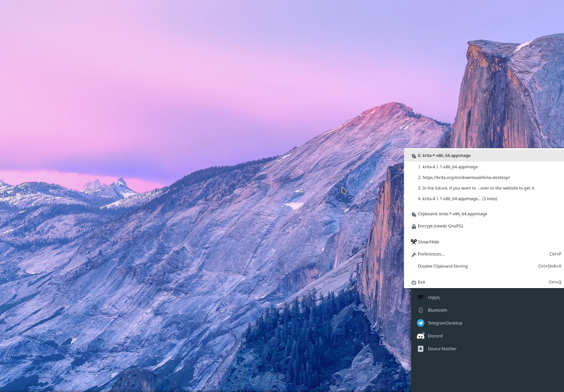Select entry 4 with 3 lines
The height and width of the screenshot is (392, 564).
tap(484, 199)
